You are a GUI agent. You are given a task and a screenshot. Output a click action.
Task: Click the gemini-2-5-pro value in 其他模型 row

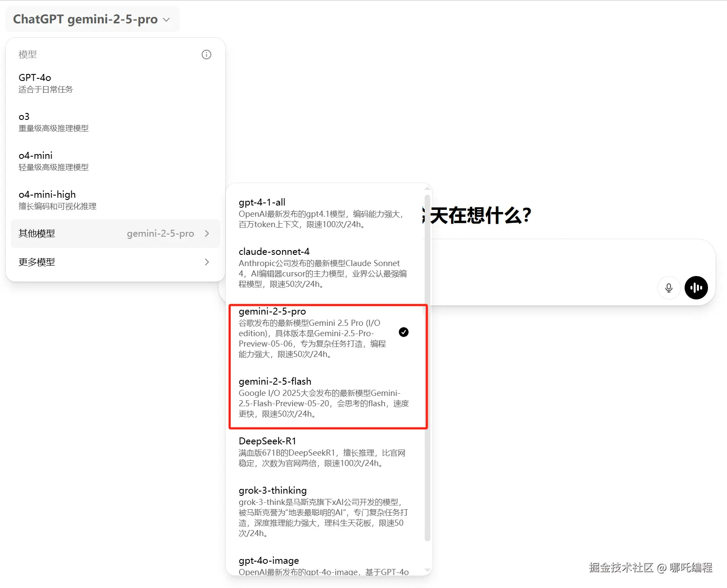(160, 234)
